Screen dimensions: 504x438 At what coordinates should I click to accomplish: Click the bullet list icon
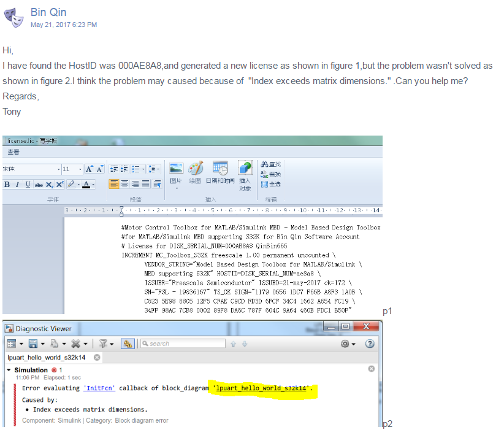coord(136,169)
